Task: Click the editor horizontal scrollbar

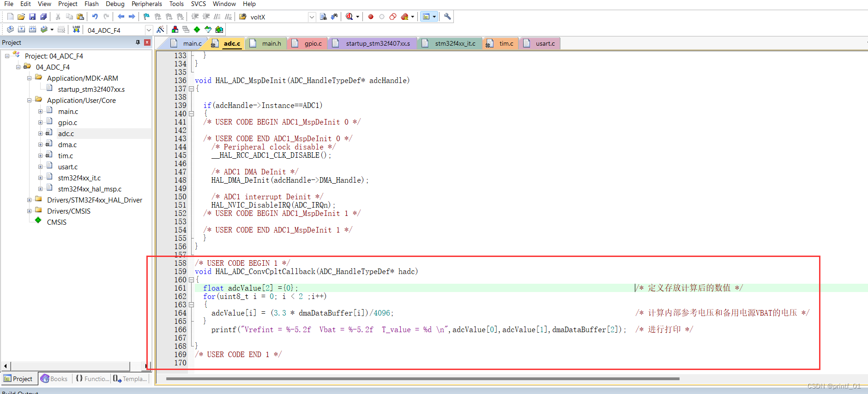Action: coord(422,379)
